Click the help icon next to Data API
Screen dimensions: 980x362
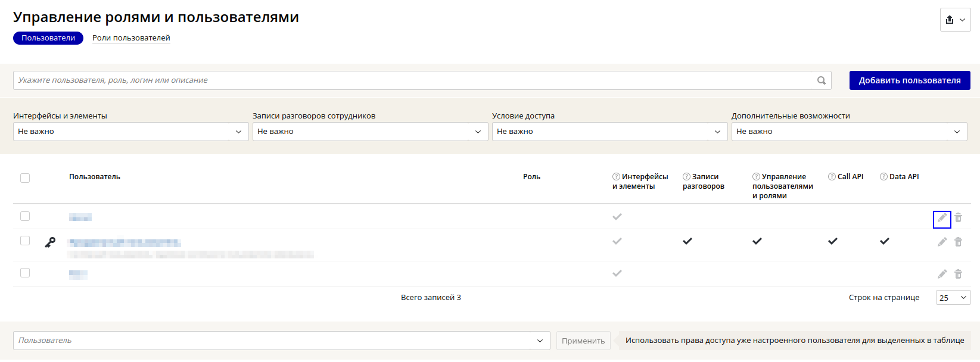click(883, 177)
